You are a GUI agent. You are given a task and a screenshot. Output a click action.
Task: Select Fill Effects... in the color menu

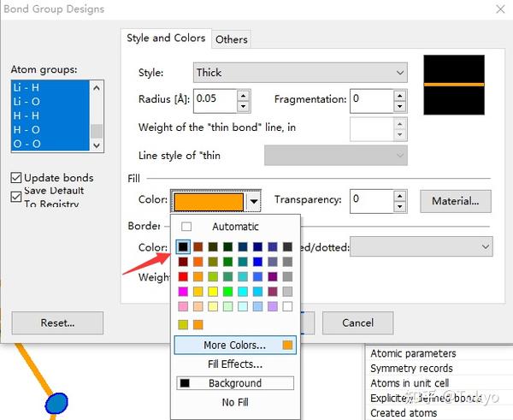235,364
